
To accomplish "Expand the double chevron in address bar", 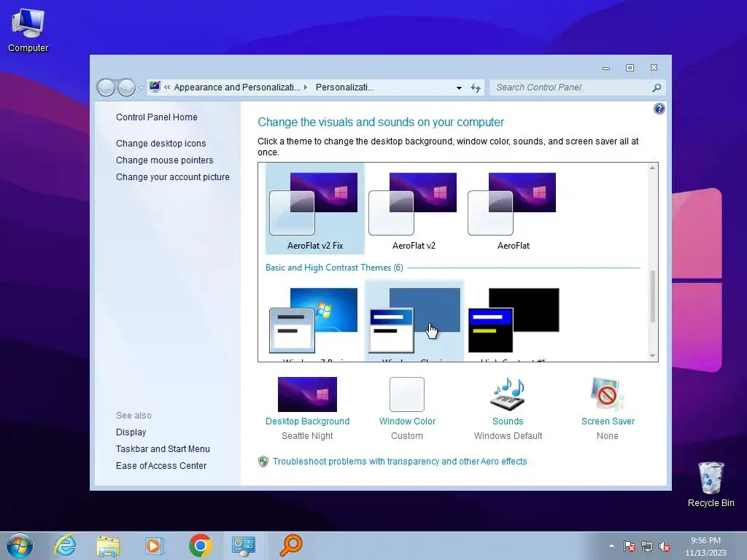I will (x=167, y=87).
